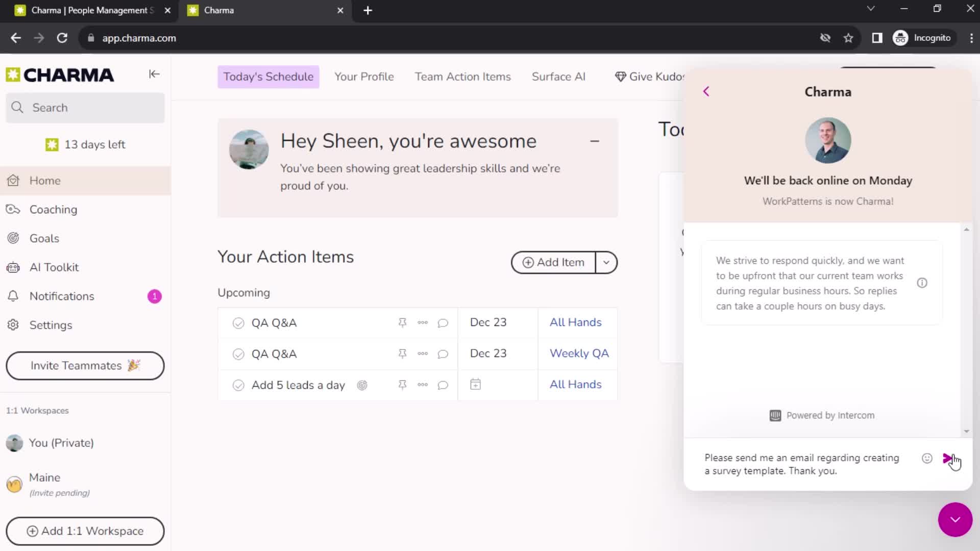Screen dimensions: 980x551
Task: Open Chrome menu three dots
Action: pyautogui.click(x=971, y=38)
